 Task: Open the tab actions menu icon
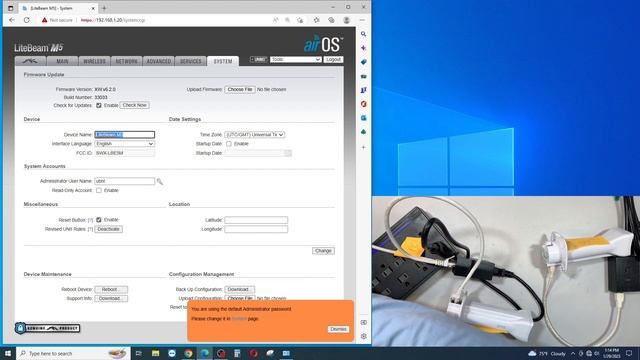pos(11,8)
